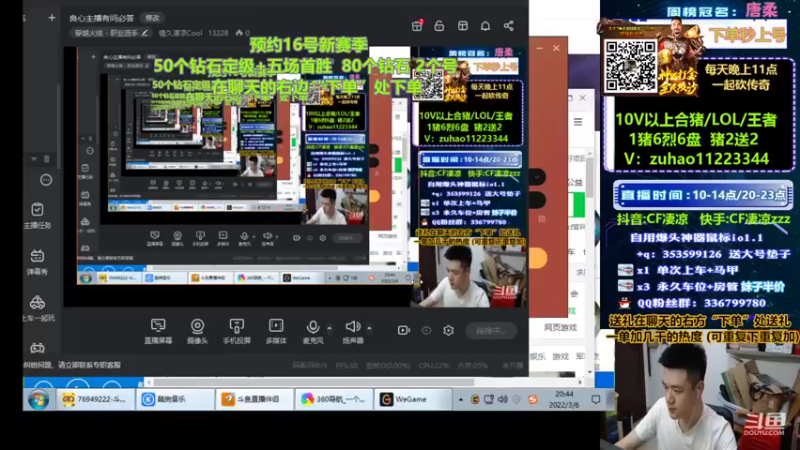
Task: Delete source with sidebar trash icon
Action: click(x=46, y=159)
